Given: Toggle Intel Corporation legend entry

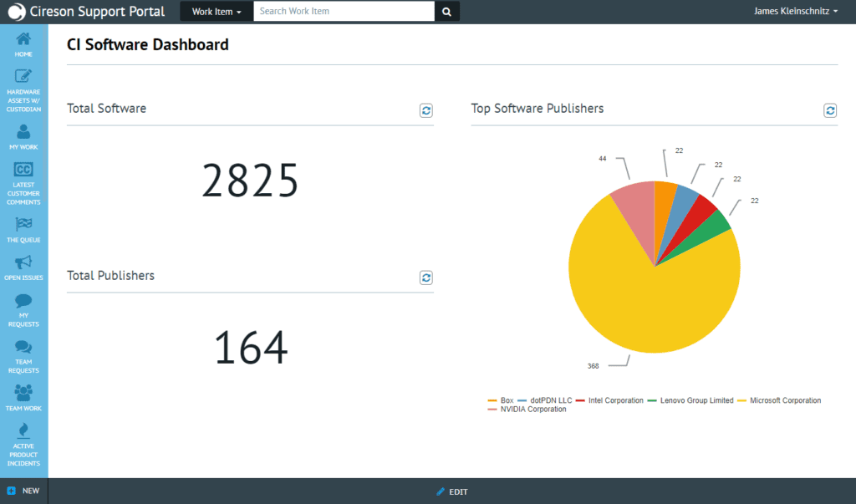Looking at the screenshot, I should tap(609, 400).
